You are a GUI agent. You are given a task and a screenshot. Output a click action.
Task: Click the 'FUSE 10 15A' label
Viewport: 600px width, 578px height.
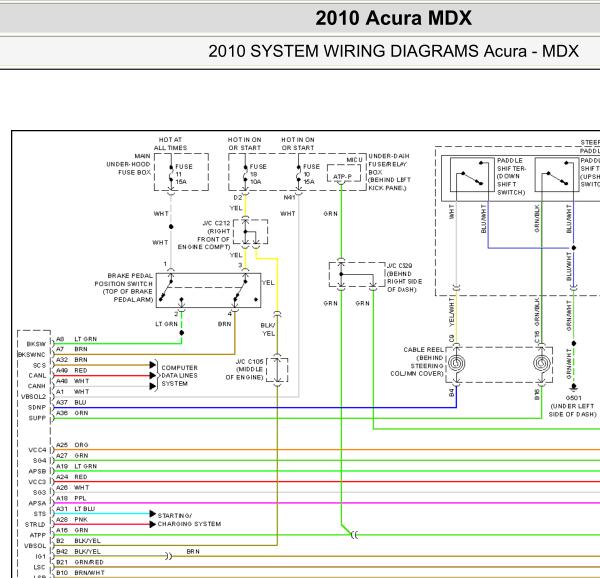point(311,174)
